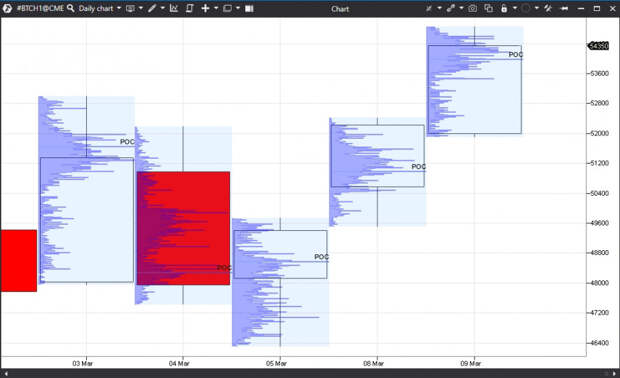Take a chart snapshot with camera icon
Image resolution: width=620 pixels, height=378 pixels.
[x=473, y=8]
